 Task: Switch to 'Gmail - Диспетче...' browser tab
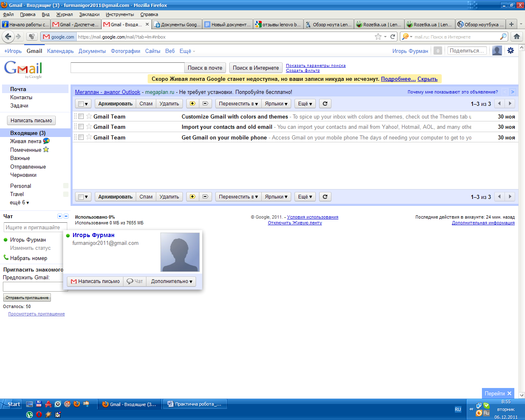[x=76, y=25]
